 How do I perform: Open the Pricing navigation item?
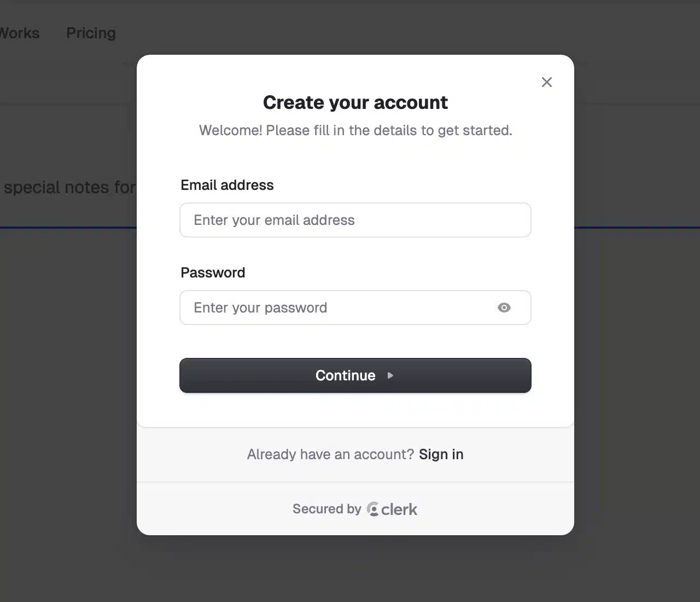tap(91, 33)
